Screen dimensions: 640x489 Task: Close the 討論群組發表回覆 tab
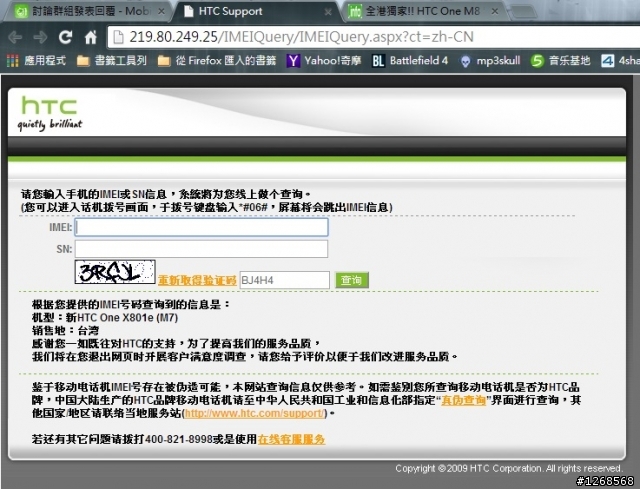coord(161,11)
